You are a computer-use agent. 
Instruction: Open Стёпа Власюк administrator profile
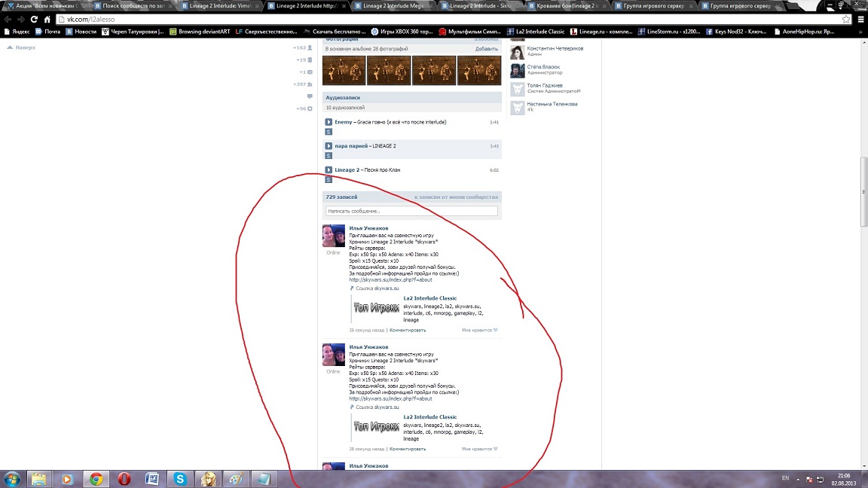click(x=543, y=67)
